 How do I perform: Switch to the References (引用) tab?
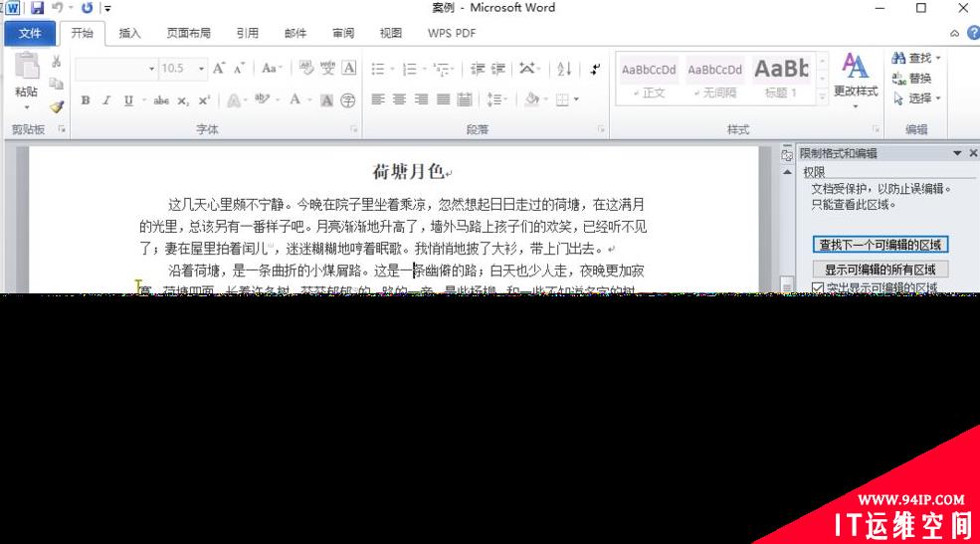click(248, 33)
